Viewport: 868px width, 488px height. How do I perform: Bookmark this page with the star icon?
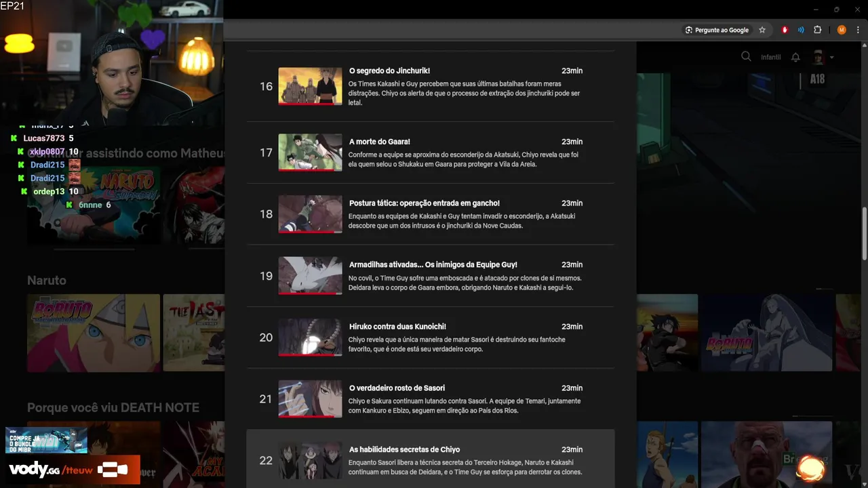pyautogui.click(x=762, y=30)
